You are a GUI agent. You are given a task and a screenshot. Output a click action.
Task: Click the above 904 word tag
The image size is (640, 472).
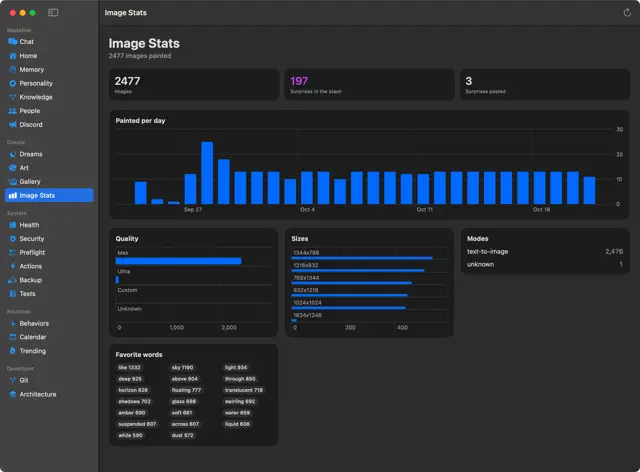184,379
